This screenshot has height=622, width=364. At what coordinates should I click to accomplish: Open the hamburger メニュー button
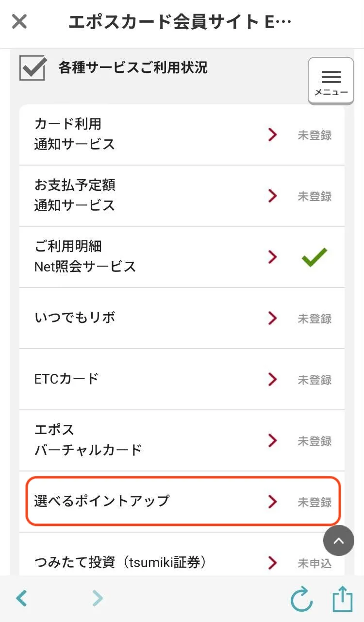[331, 81]
